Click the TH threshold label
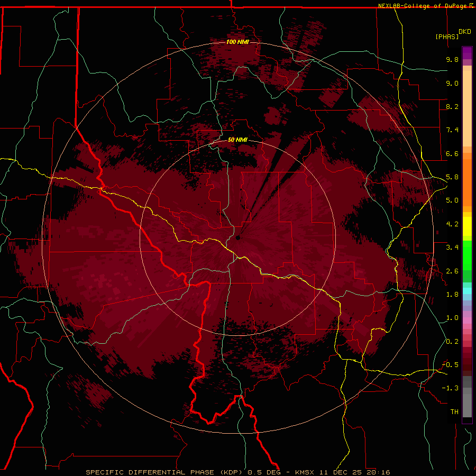 point(454,412)
